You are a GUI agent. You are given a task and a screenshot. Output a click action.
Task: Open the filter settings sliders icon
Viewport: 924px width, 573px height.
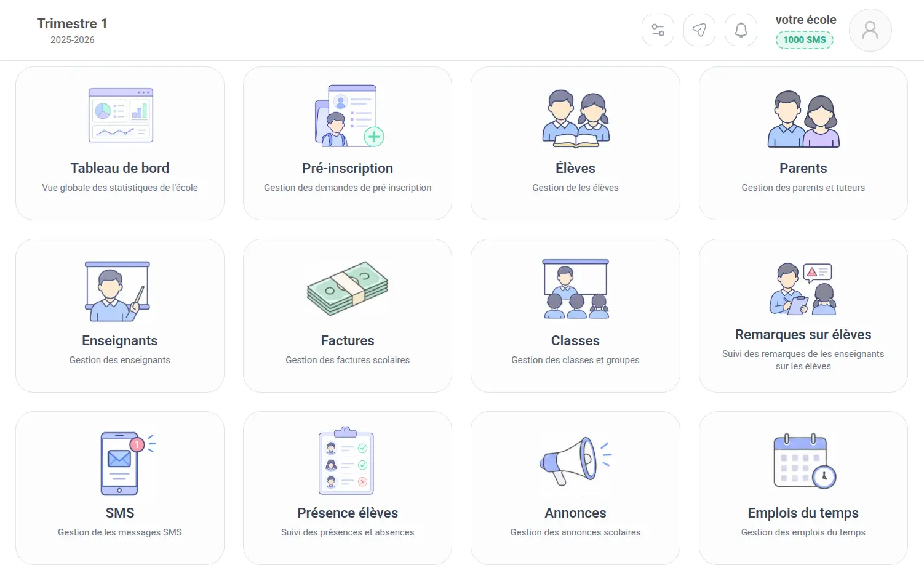658,30
